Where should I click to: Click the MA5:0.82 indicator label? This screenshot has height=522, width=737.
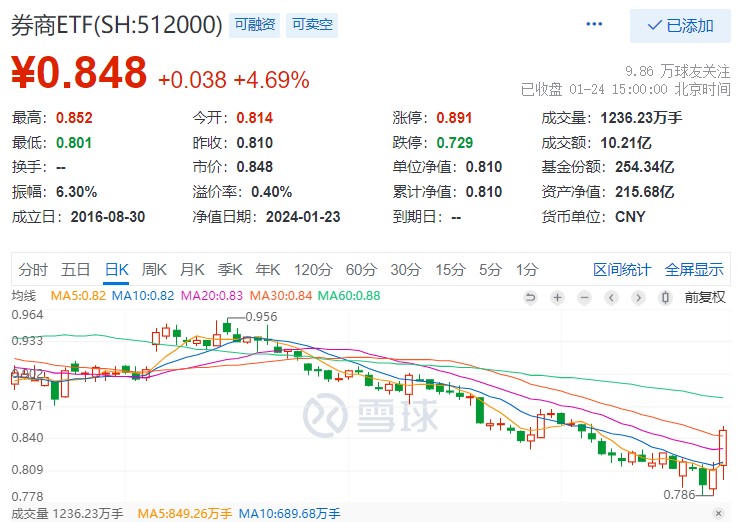pos(78,296)
